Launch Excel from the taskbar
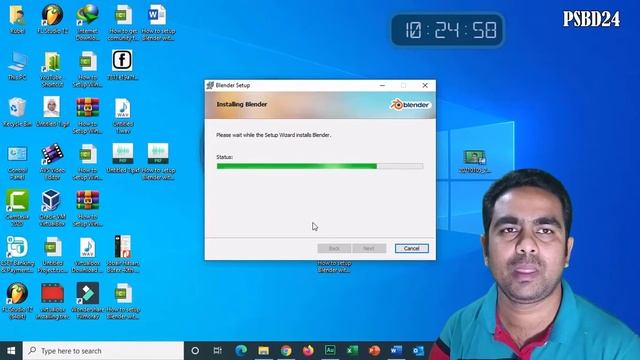This screenshot has height=360, width=640. coord(352,351)
